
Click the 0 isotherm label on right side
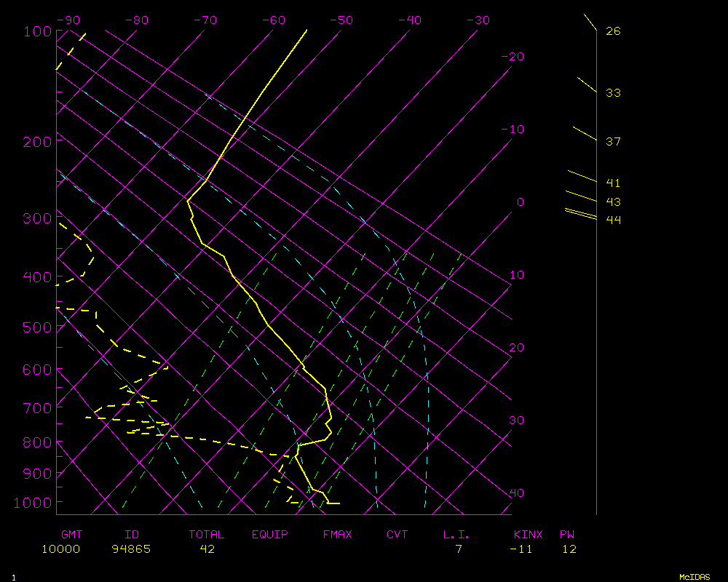pos(520,202)
